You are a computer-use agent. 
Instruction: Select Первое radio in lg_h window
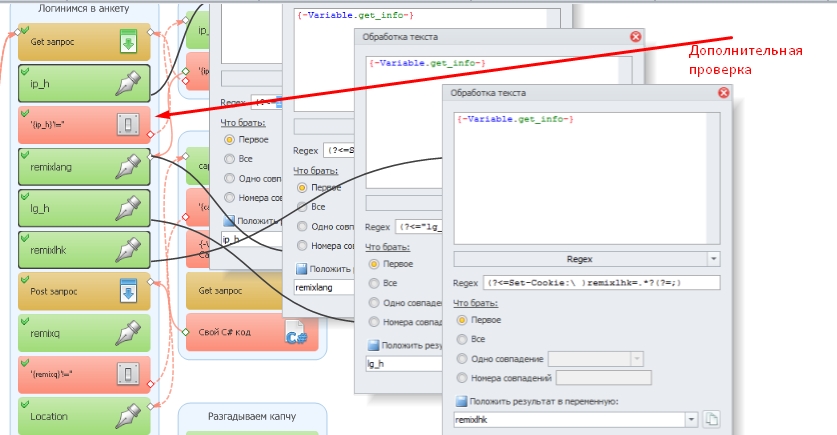coord(374,264)
